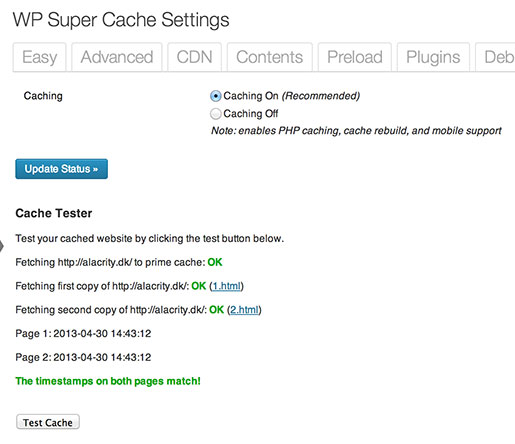Click the small arrow marker on the left edge
The image size is (515, 444).
[2, 246]
